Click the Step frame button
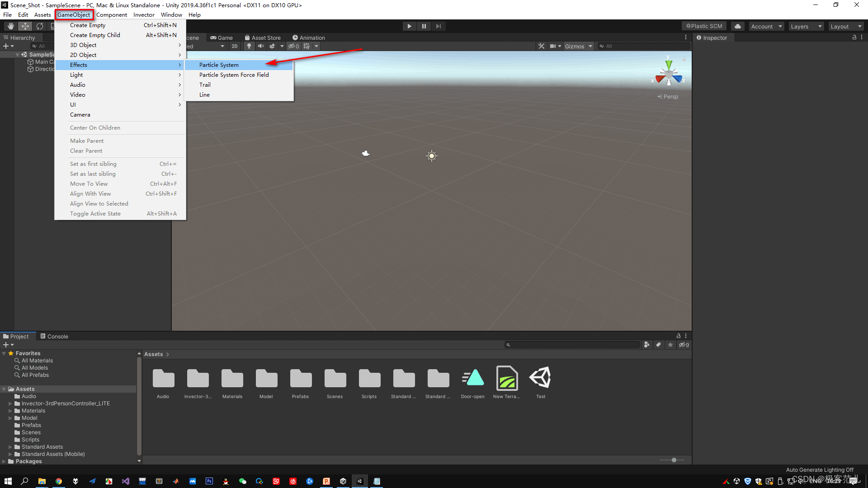 (x=438, y=26)
